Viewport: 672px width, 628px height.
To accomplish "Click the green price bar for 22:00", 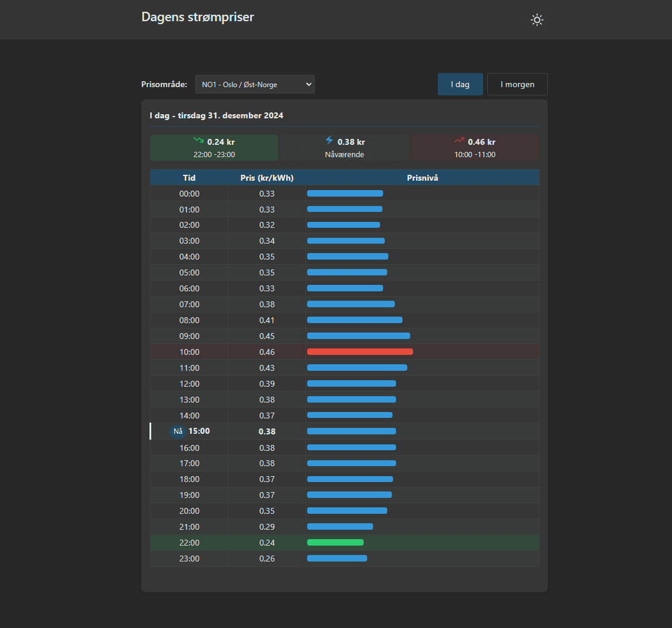I will click(x=335, y=542).
